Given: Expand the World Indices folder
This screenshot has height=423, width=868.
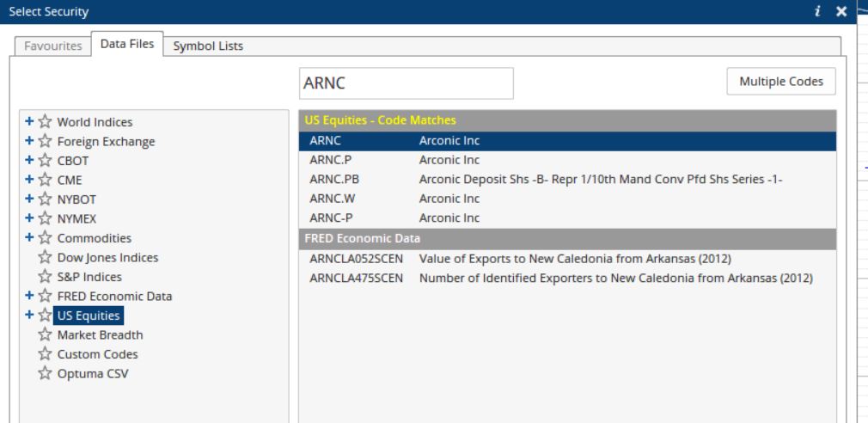Looking at the screenshot, I should 29,121.
